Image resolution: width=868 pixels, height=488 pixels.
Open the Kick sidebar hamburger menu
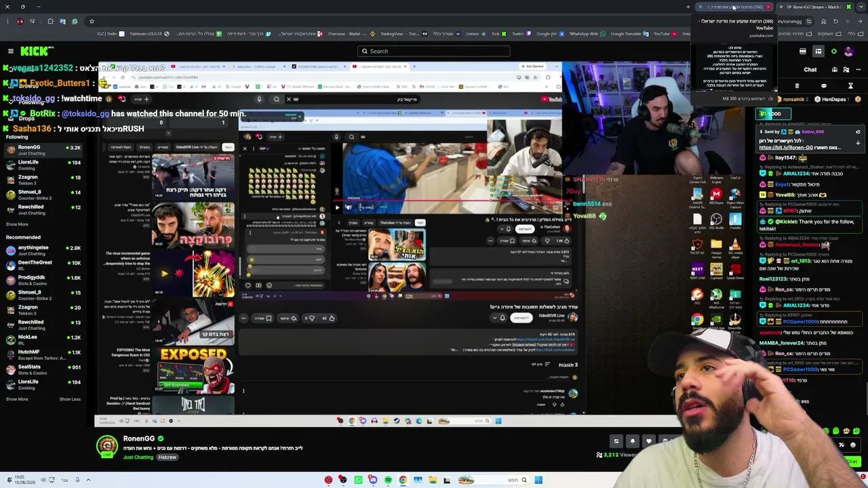pos(11,51)
